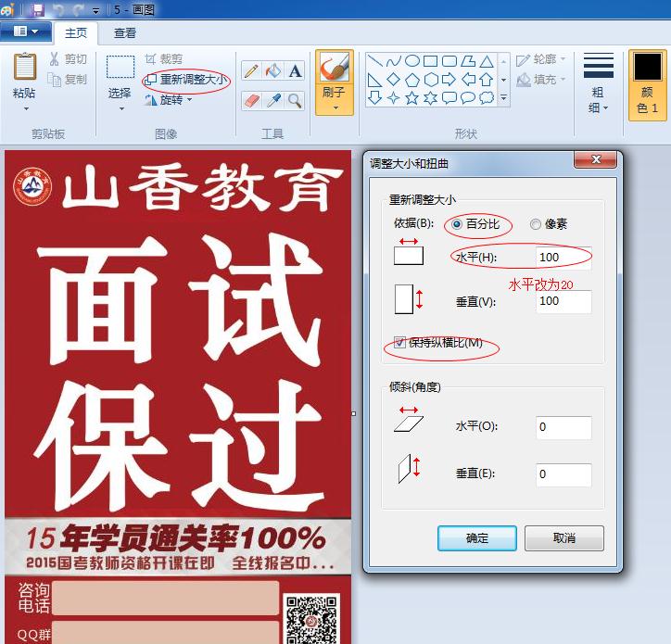Screen dimensions: 671x644
Task: Pick the Eraser tool
Action: (x=252, y=101)
